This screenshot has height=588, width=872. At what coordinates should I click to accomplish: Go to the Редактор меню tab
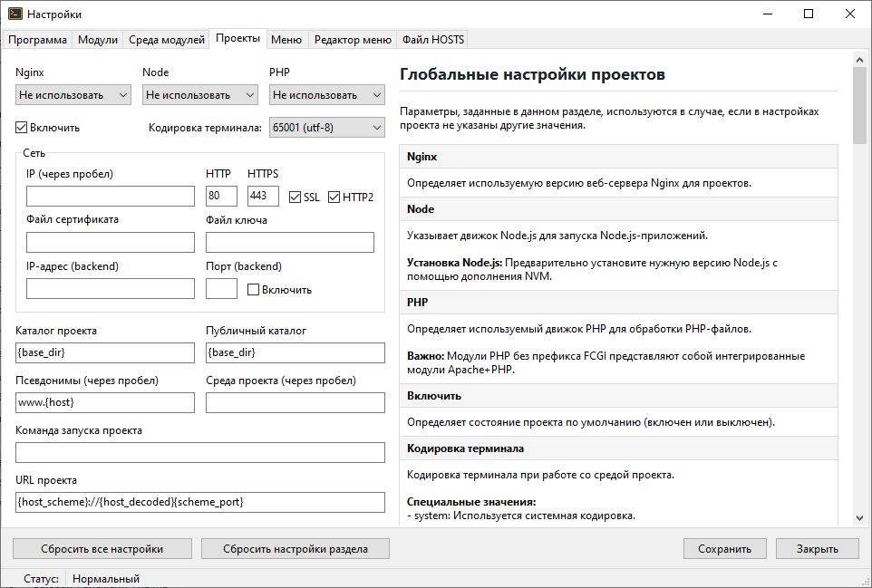click(x=353, y=40)
